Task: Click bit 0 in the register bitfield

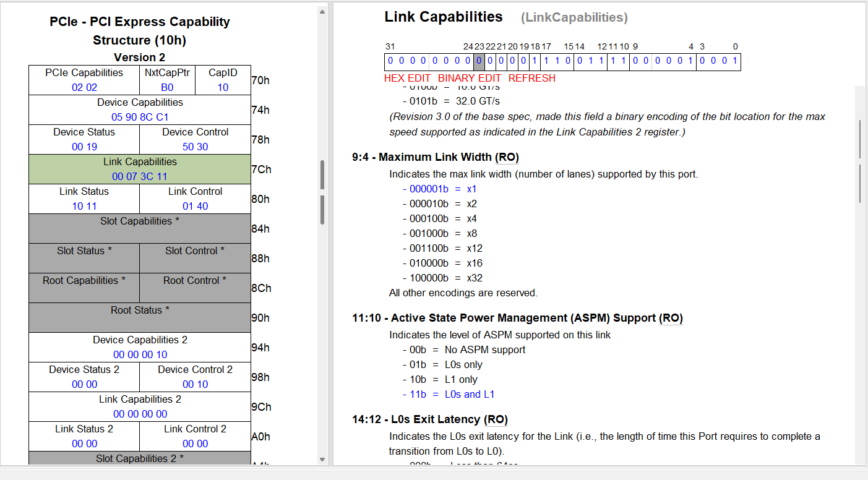Action: [x=735, y=62]
